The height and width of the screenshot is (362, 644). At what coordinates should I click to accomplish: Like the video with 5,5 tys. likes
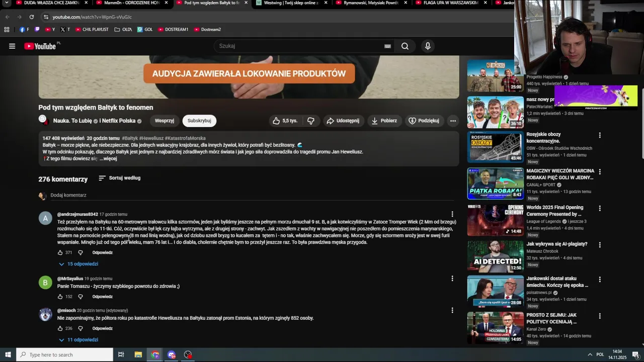285,121
